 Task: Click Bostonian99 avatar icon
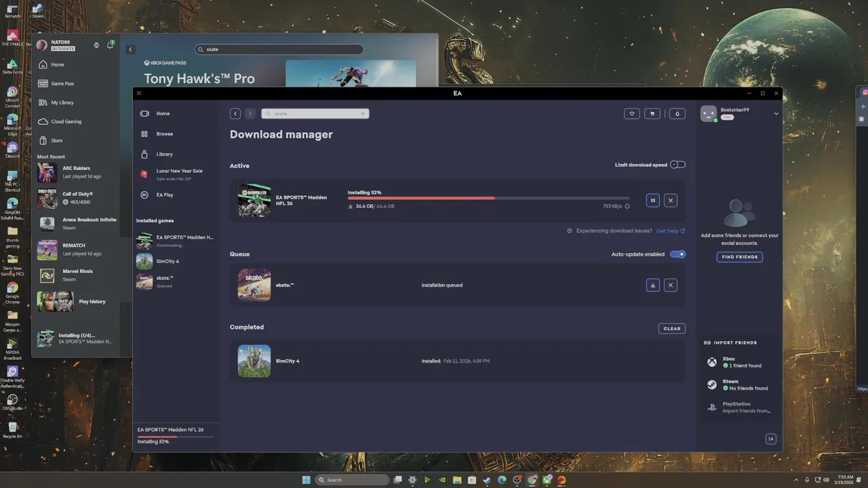click(x=709, y=114)
